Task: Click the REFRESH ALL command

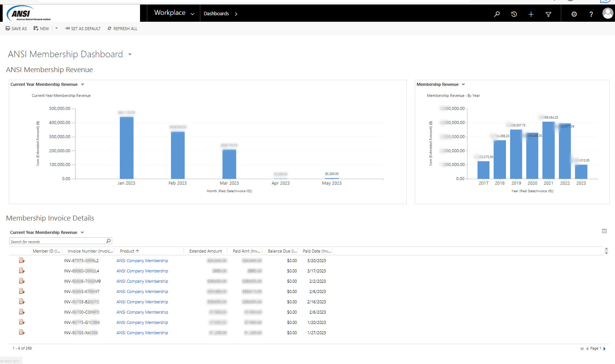Action: pos(122,29)
